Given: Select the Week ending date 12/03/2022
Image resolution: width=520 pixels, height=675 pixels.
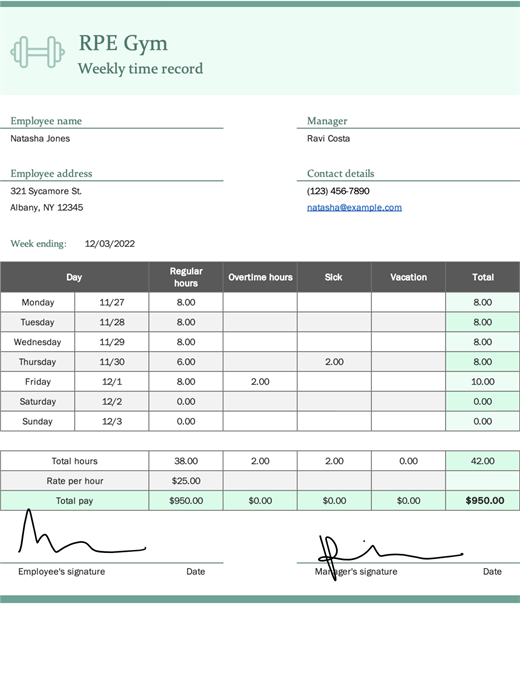Looking at the screenshot, I should click(110, 244).
